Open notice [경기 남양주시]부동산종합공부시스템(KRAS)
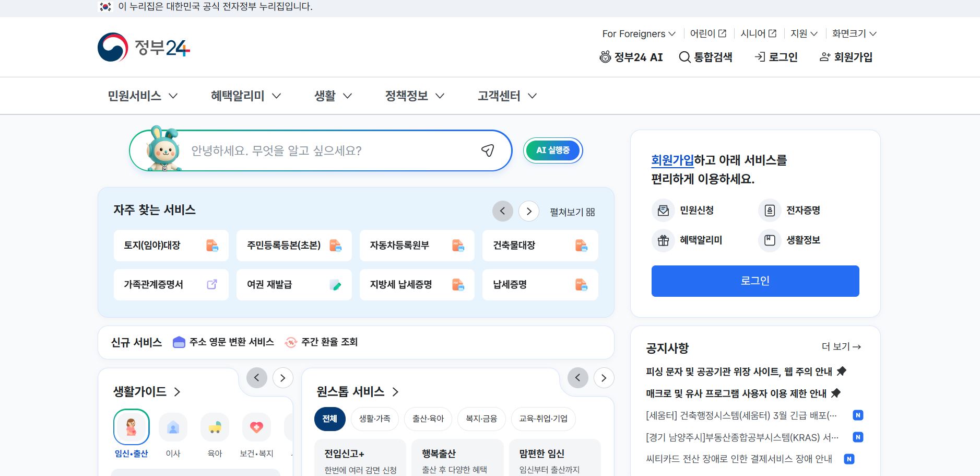 [742, 437]
